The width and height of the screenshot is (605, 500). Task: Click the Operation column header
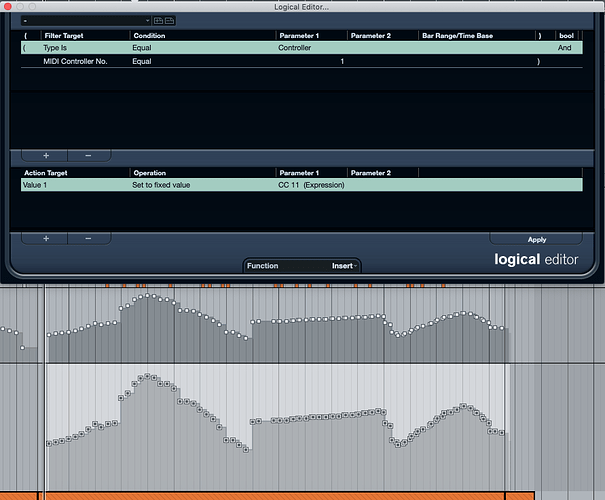tap(150, 173)
